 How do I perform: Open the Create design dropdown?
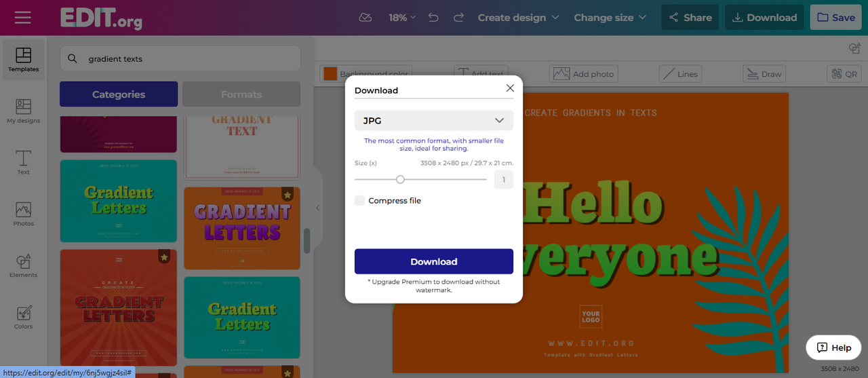tap(518, 18)
